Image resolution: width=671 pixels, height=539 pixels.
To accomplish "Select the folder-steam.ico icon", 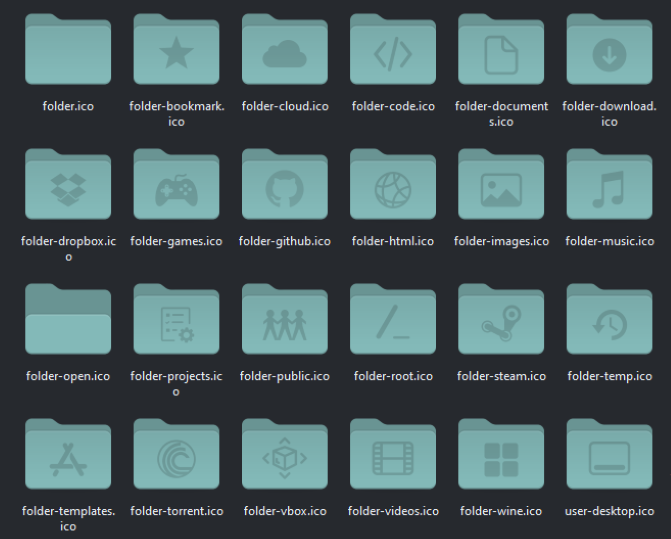I will click(501, 323).
